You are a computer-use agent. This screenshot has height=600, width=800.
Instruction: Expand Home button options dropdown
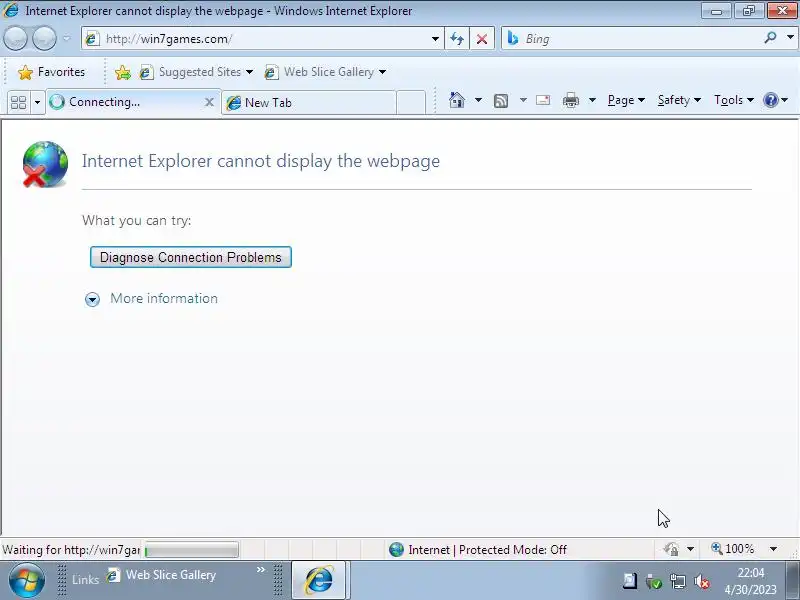click(x=478, y=100)
